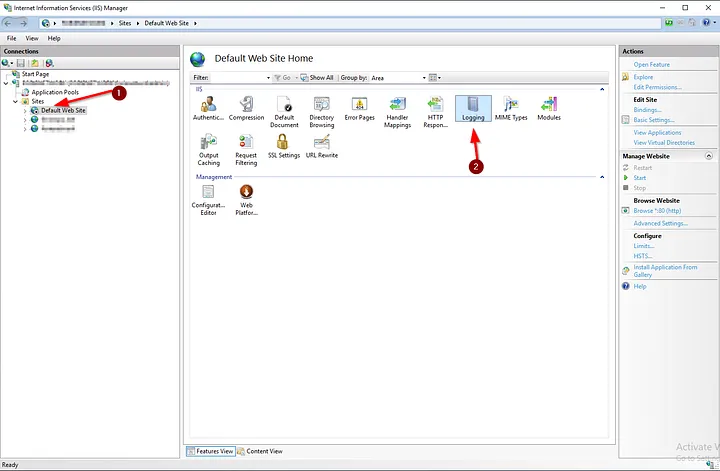Viewport: 720px width, 471px height.
Task: Open the URL Rewrite feature
Action: [x=321, y=145]
